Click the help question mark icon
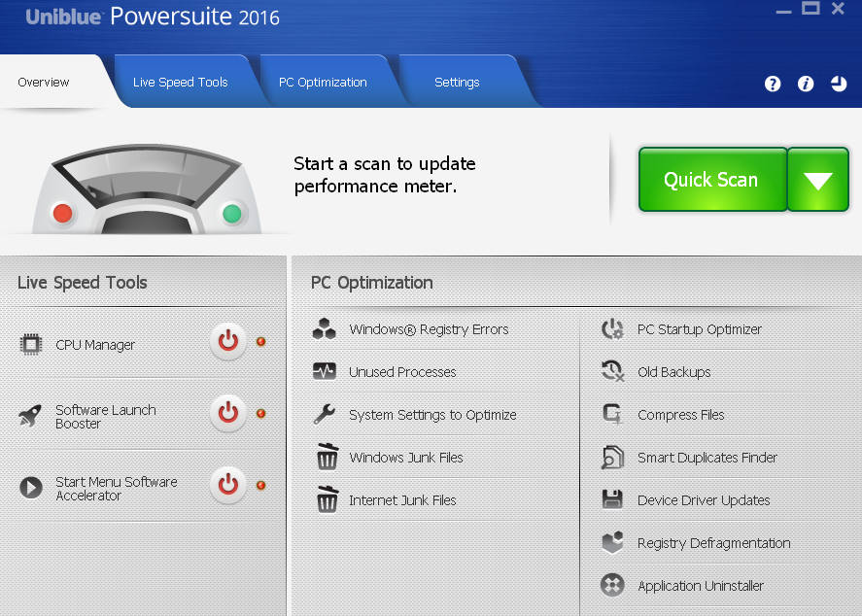This screenshot has height=616, width=862. tap(773, 84)
